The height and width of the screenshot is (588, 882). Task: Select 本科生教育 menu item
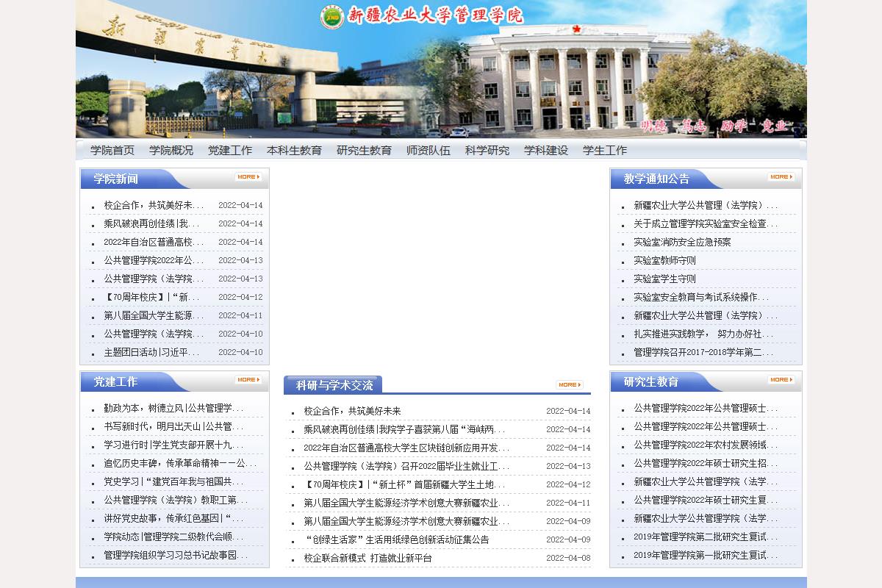(294, 150)
